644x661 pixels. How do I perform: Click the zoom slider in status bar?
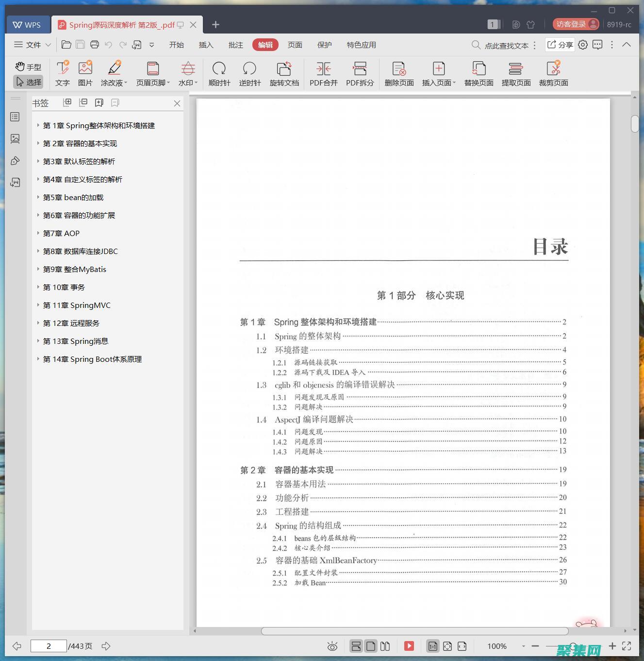(x=573, y=646)
